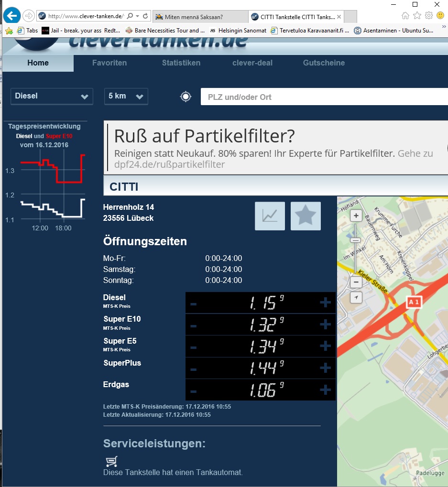Viewport: 448px width, 487px height.
Task: Open the Jail - break bookmark
Action: click(x=81, y=31)
